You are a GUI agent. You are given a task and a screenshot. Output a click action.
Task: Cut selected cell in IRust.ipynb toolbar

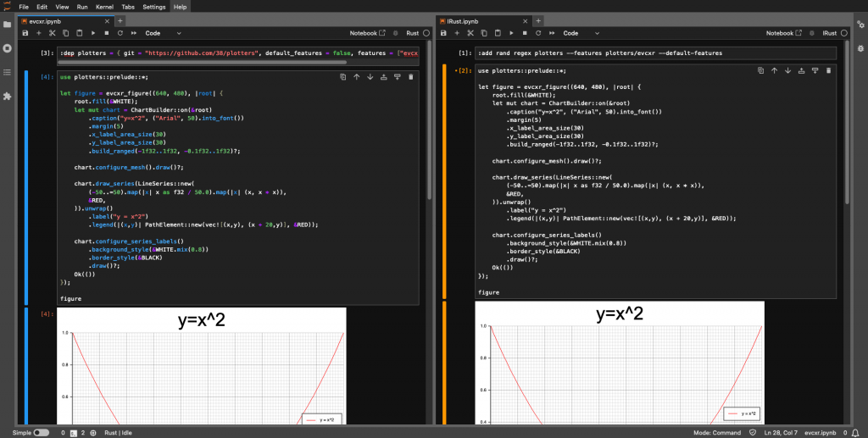point(470,33)
